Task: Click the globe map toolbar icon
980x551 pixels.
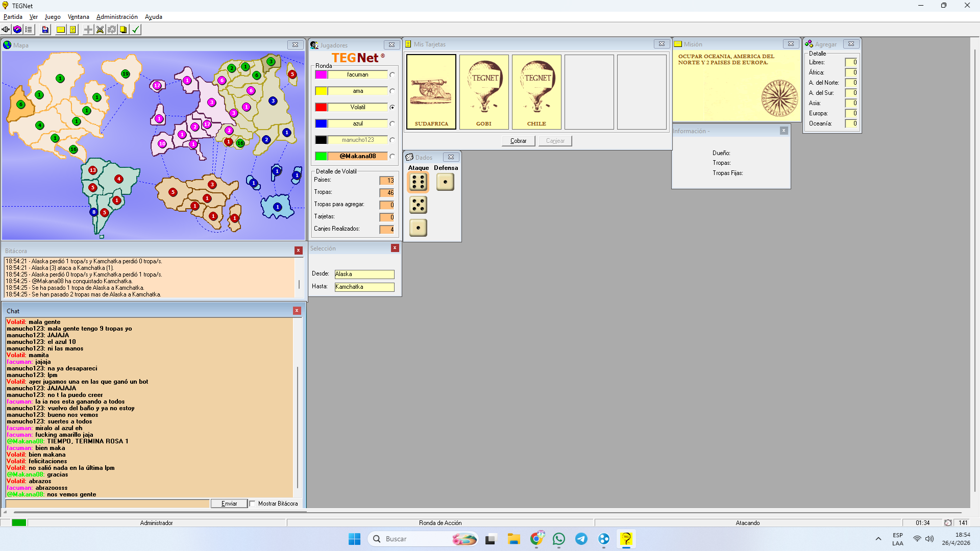Action: [x=17, y=30]
